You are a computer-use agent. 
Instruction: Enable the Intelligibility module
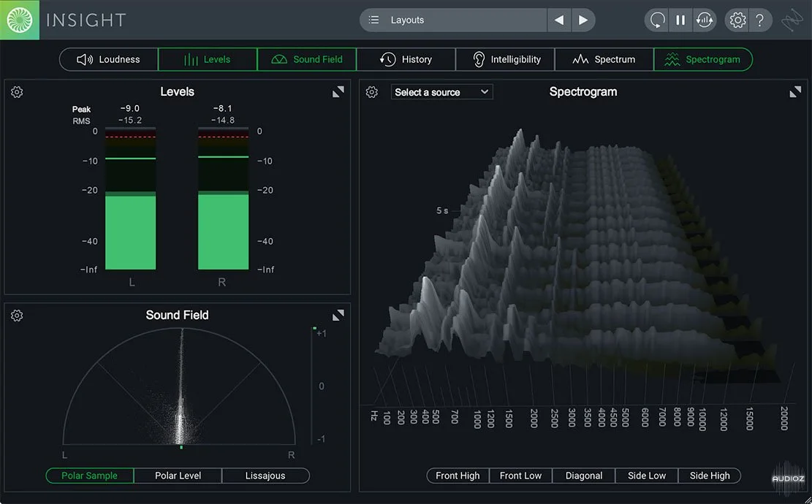[506, 59]
